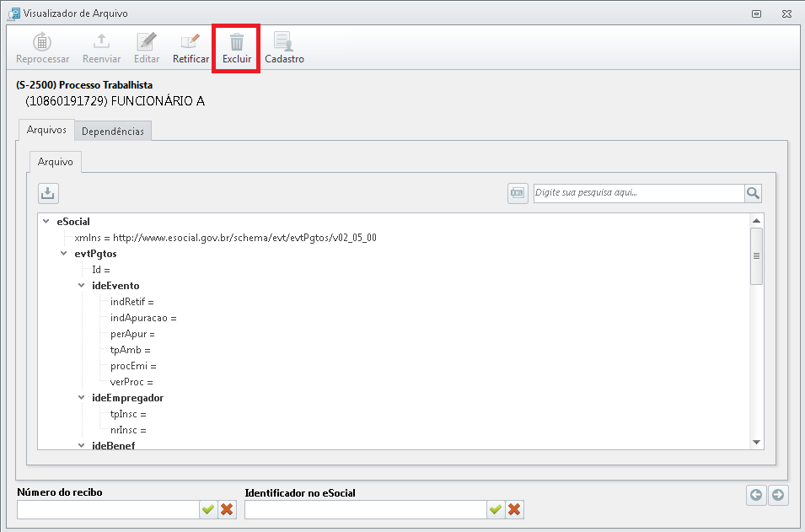Select the 'indRetif =' row
The image size is (805, 532).
point(132,302)
